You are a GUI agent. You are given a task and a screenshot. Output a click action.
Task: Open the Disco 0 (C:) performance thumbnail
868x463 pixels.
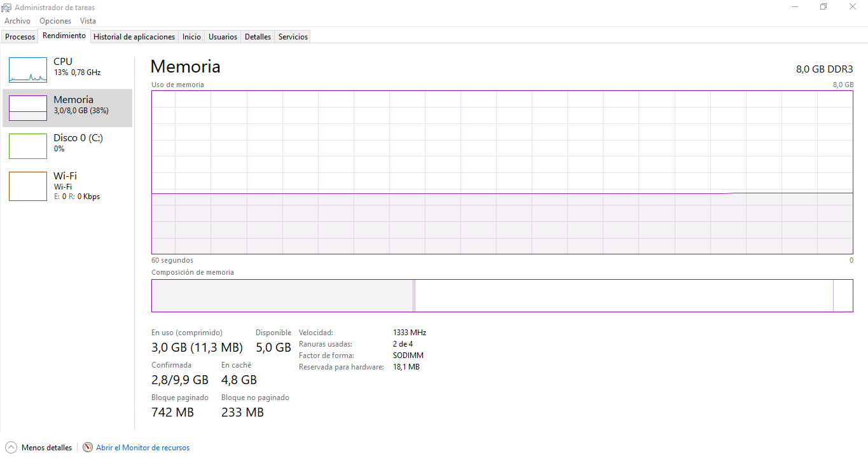(28, 146)
